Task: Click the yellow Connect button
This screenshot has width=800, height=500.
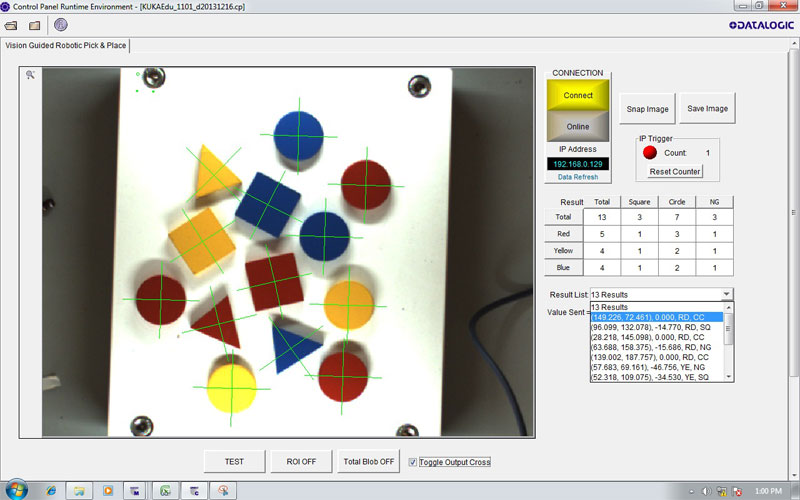Action: click(578, 96)
